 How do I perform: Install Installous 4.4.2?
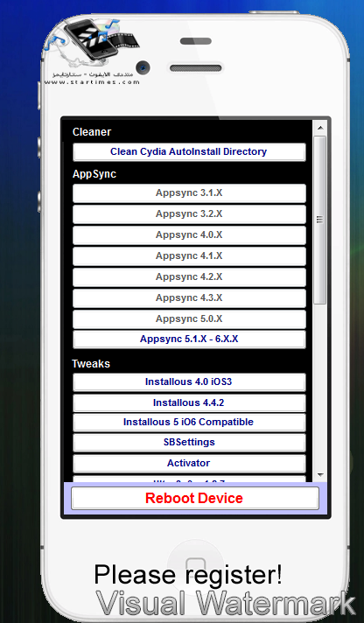(189, 402)
